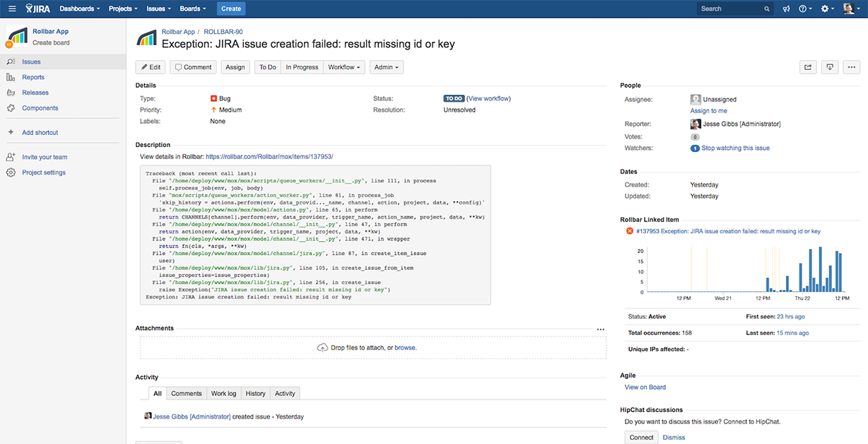868x444 pixels.
Task: Click the blue Create button
Action: 230,8
